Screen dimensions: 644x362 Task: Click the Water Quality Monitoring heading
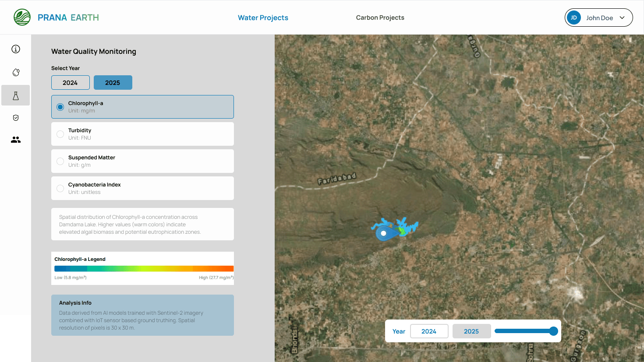click(x=94, y=51)
